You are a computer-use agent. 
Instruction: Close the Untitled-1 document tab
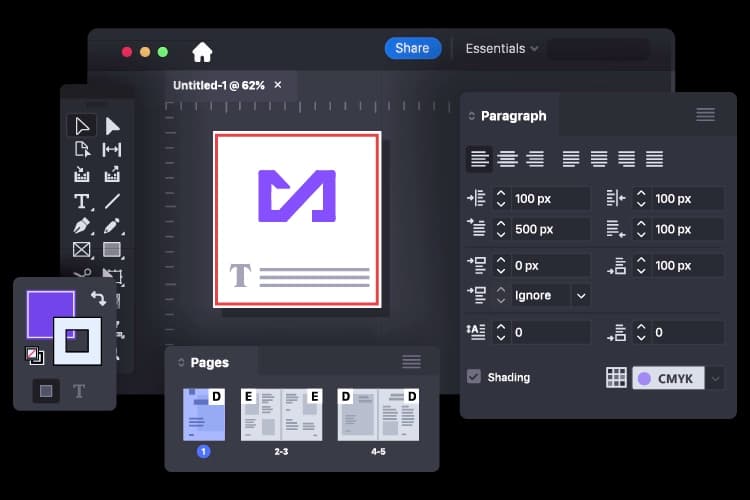point(278,85)
